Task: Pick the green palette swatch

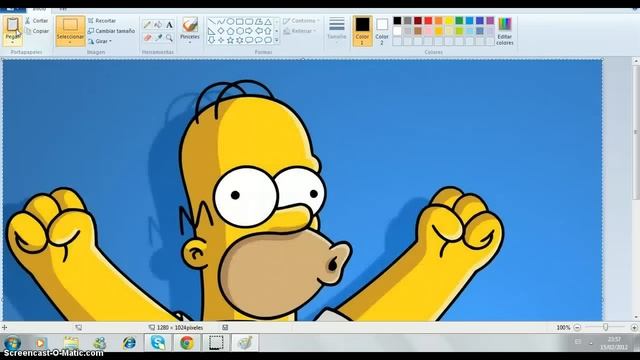Action: tap(459, 20)
